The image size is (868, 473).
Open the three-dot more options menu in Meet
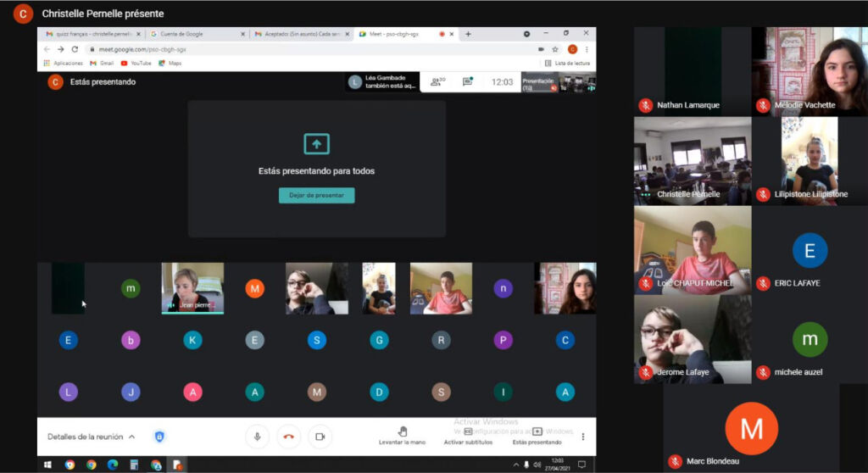pos(582,437)
